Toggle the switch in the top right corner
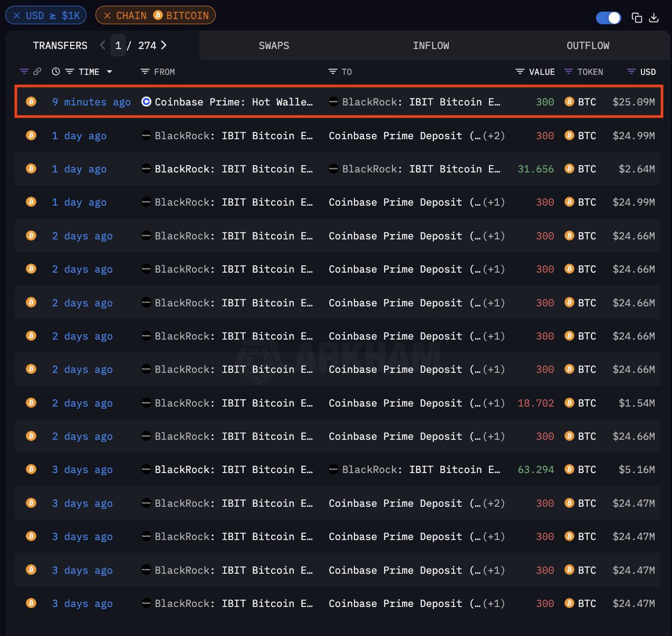The width and height of the screenshot is (672, 636). pos(608,18)
